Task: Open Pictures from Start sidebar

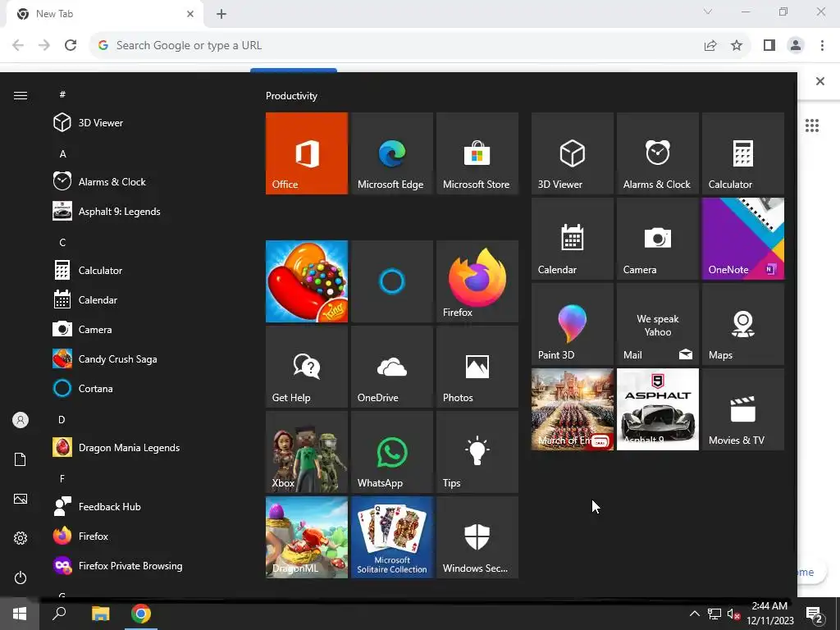Action: (21, 499)
